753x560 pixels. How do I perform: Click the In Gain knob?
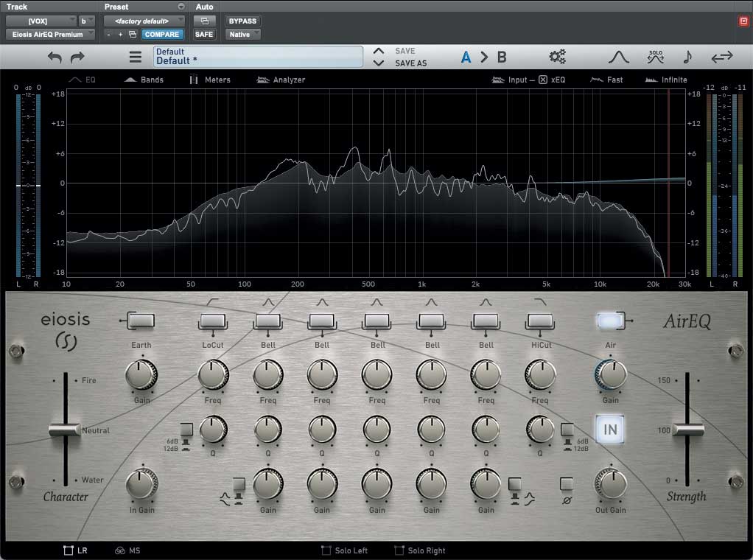point(141,484)
